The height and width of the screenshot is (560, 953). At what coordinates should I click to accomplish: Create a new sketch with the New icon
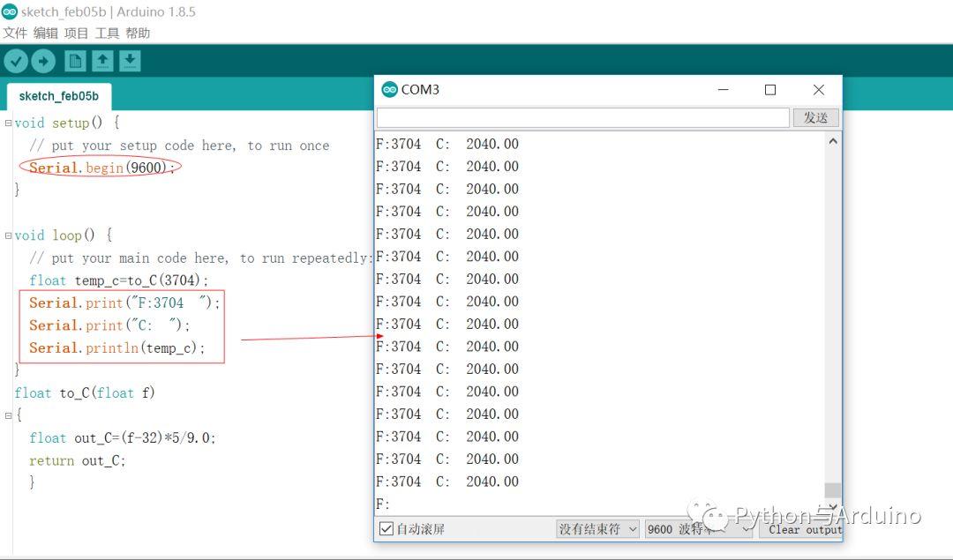pyautogui.click(x=75, y=61)
